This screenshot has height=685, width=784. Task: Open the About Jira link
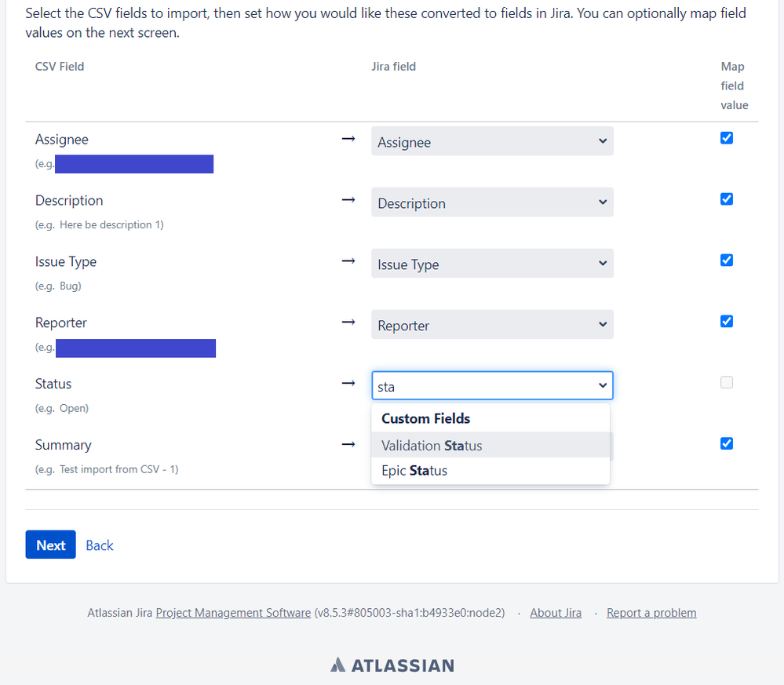[556, 613]
